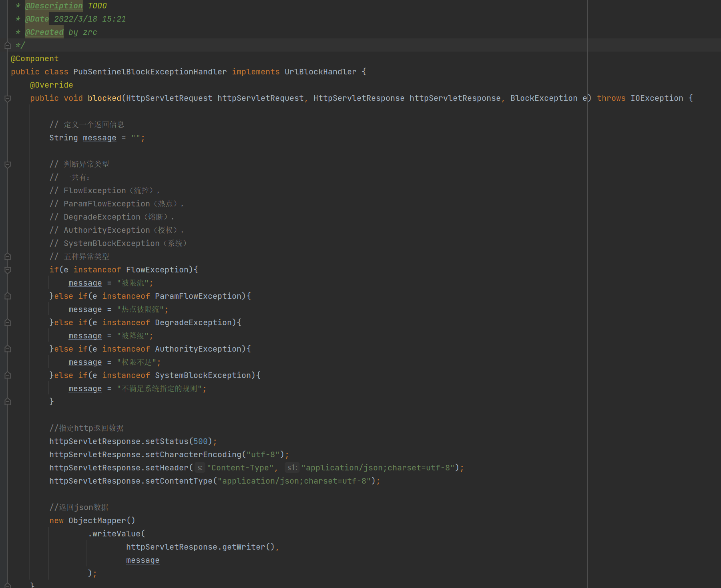Click the BlockException parameter type
721x588 pixels.
coord(544,98)
